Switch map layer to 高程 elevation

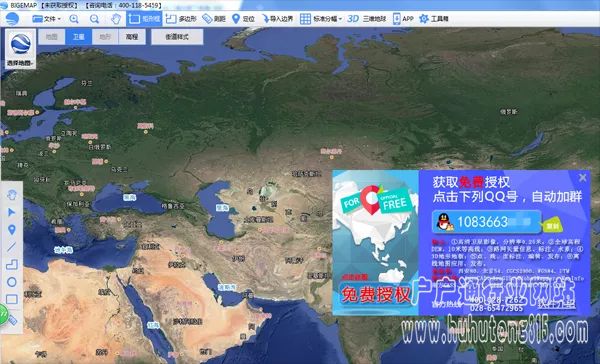tap(132, 37)
